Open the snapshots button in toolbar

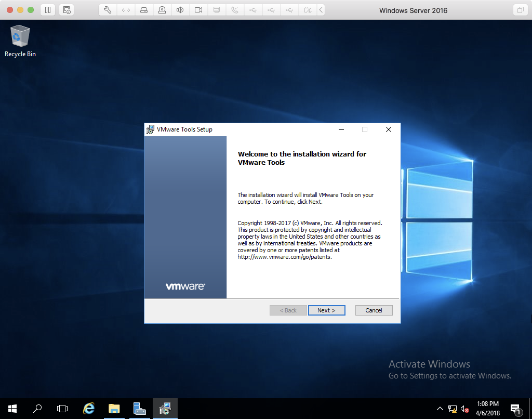coord(66,10)
